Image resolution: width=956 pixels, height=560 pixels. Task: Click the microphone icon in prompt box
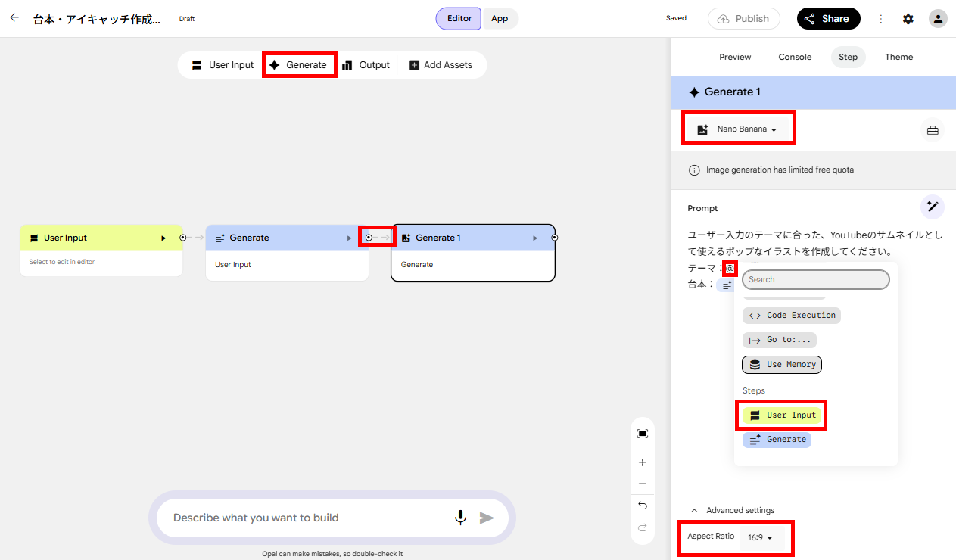[460, 518]
